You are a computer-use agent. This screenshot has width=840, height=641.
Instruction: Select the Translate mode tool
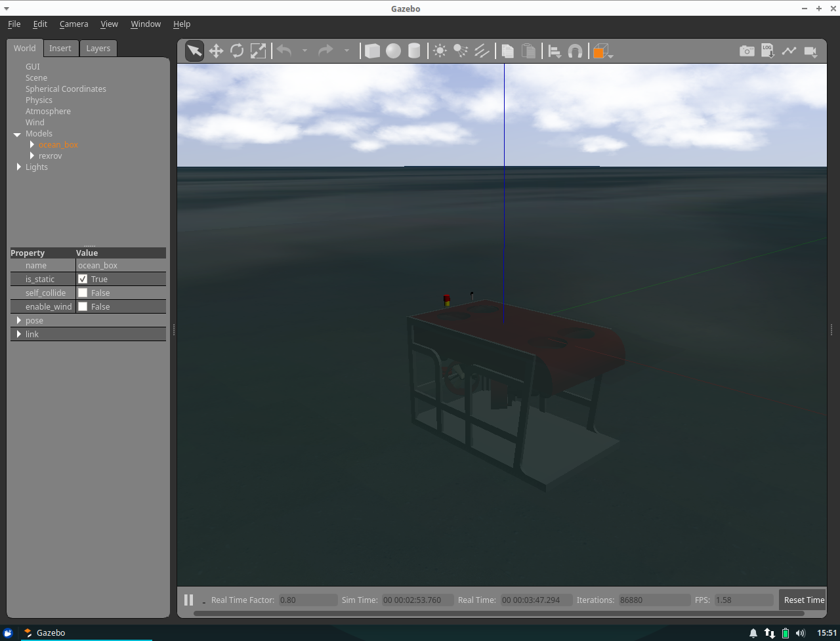tap(216, 51)
